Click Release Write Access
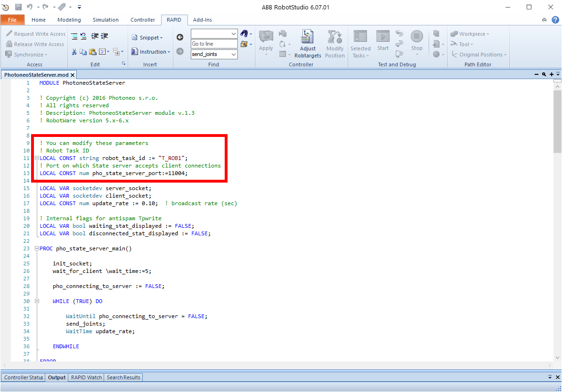The height and width of the screenshot is (392, 562). point(35,44)
